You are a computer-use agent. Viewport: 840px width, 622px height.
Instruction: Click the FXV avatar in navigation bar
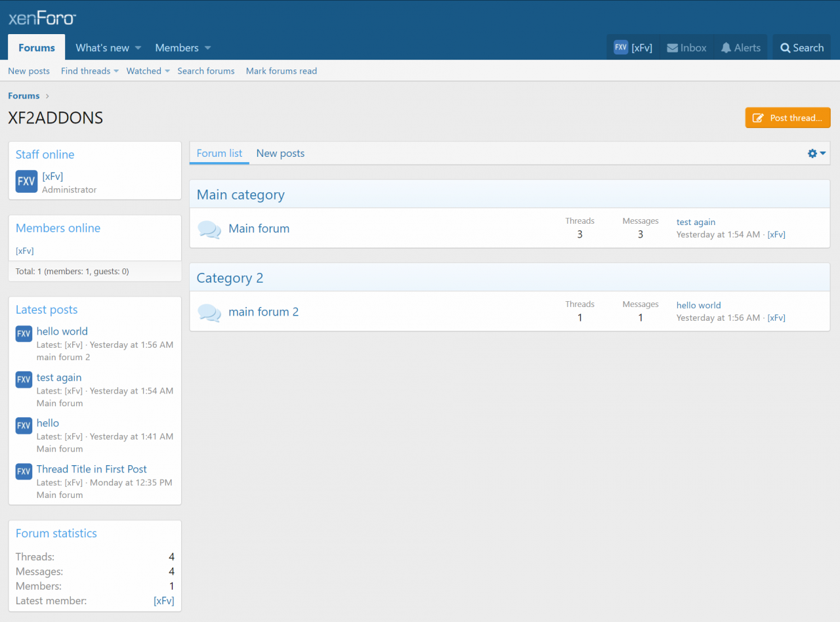[621, 47]
